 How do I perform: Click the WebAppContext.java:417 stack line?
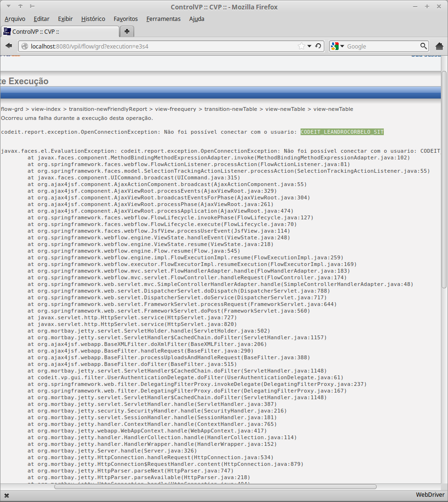[147, 431]
